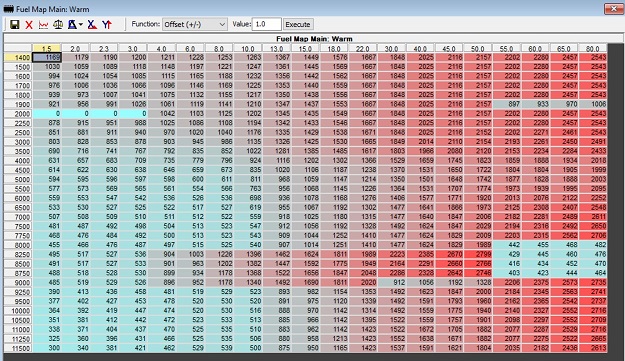Click the balance scales compare icon

(x=58, y=25)
